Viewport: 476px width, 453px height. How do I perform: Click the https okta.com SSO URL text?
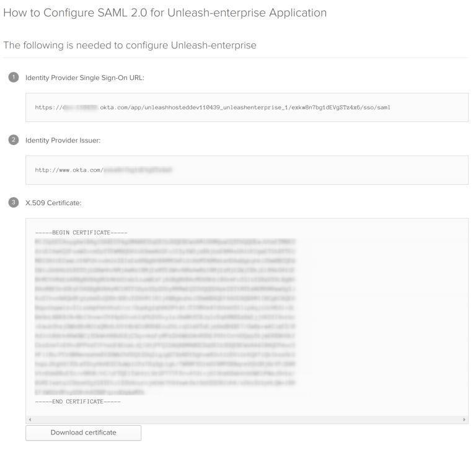tap(213, 107)
